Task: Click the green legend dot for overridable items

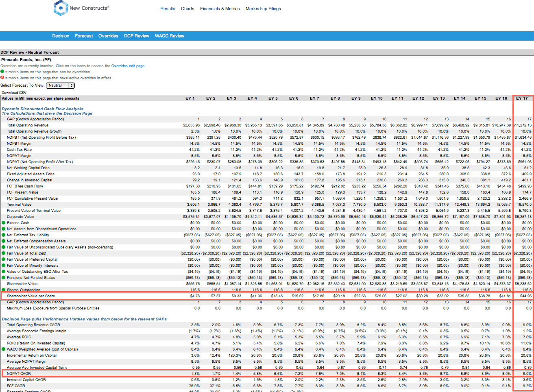Action: (x=2, y=72)
